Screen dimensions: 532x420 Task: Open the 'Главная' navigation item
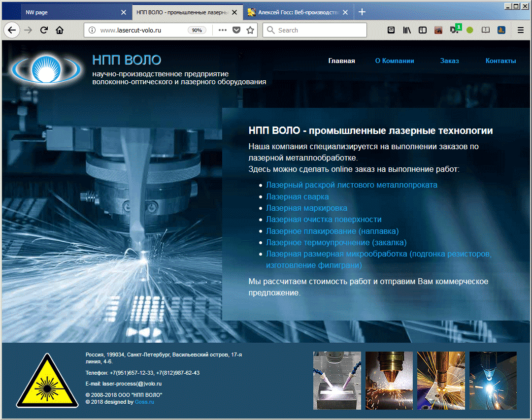point(342,61)
